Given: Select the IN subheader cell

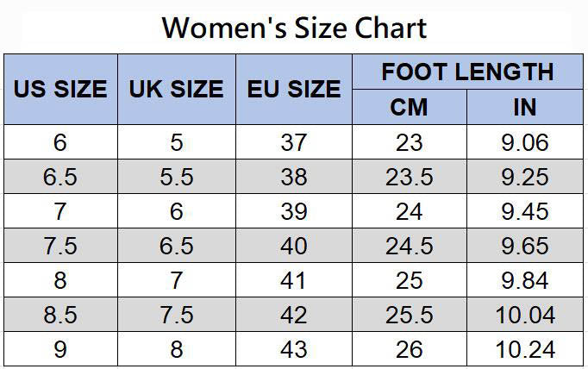Looking at the screenshot, I should pos(525,107).
